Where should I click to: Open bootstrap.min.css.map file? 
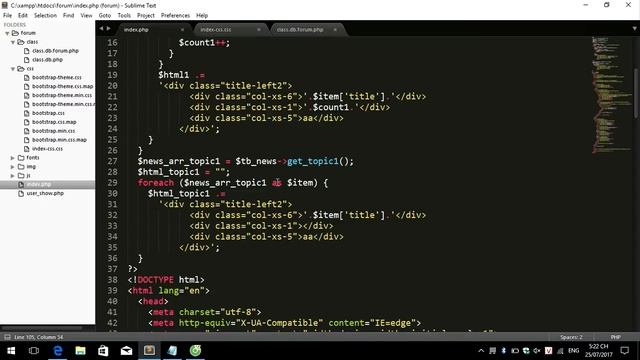tap(59, 140)
